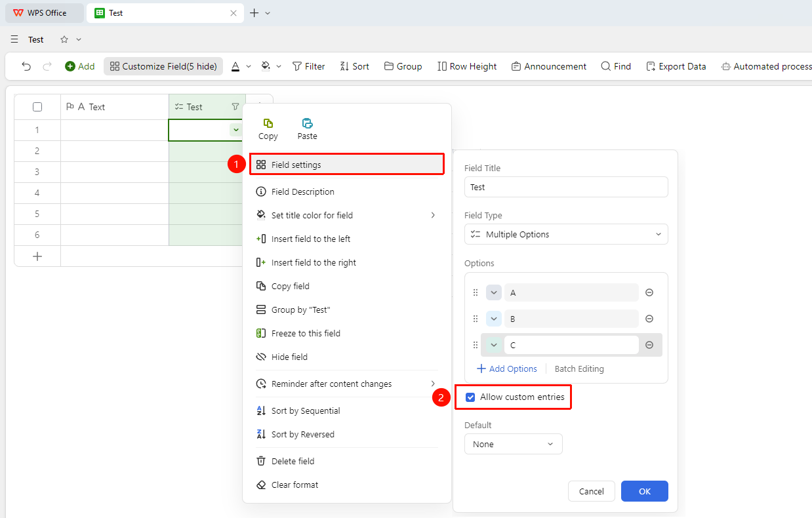Screen dimensions: 812x518
Task: Choose Delete field menu entry
Action: [x=346, y=461]
